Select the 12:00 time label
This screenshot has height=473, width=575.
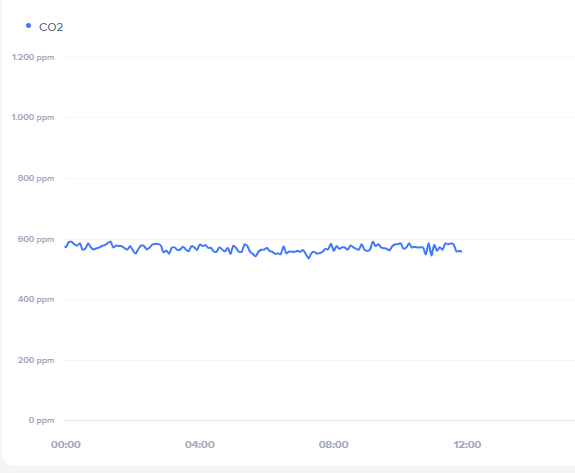tap(467, 445)
